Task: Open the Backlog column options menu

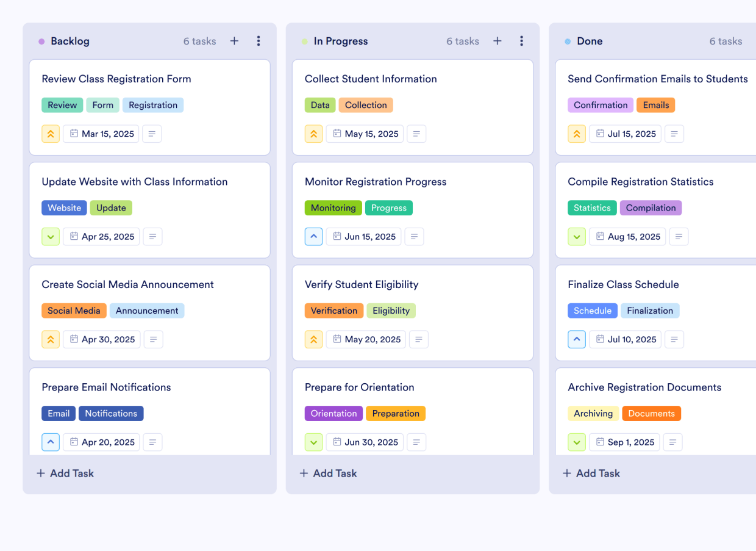Action: point(259,41)
